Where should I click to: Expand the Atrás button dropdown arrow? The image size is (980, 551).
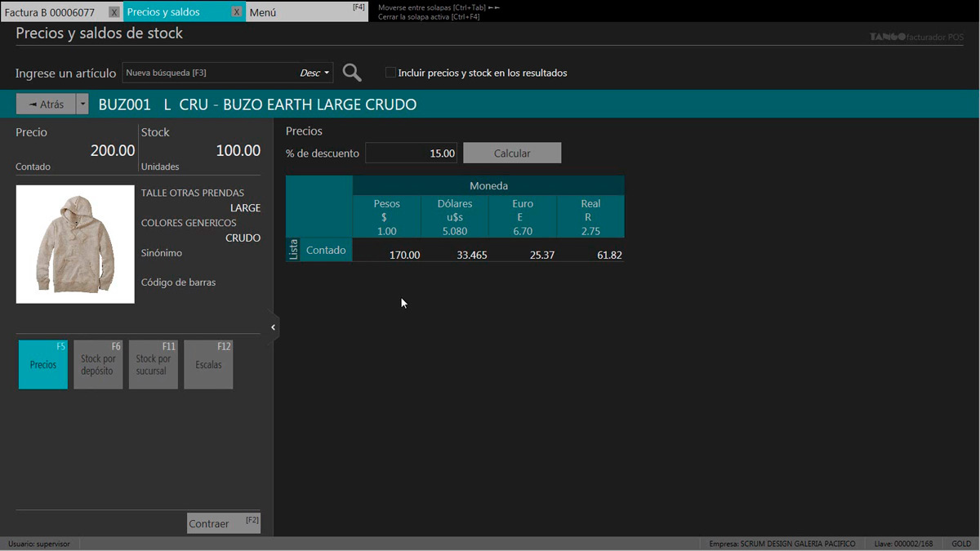pyautogui.click(x=82, y=104)
